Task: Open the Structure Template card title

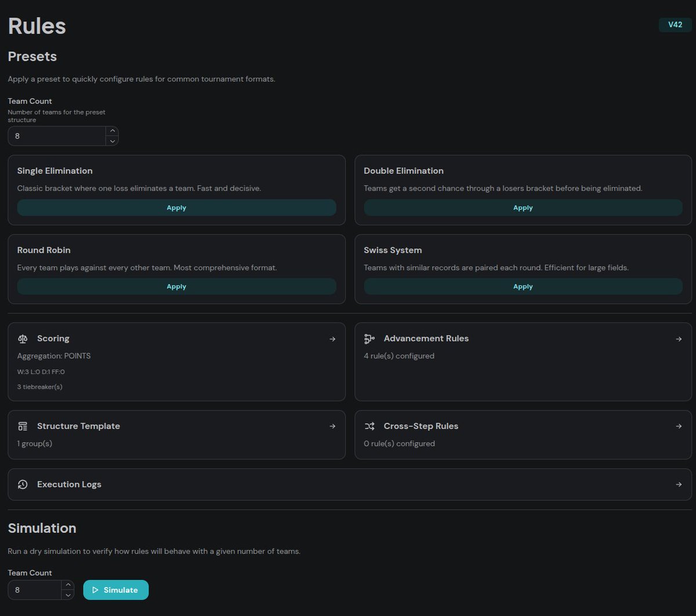Action: click(78, 426)
